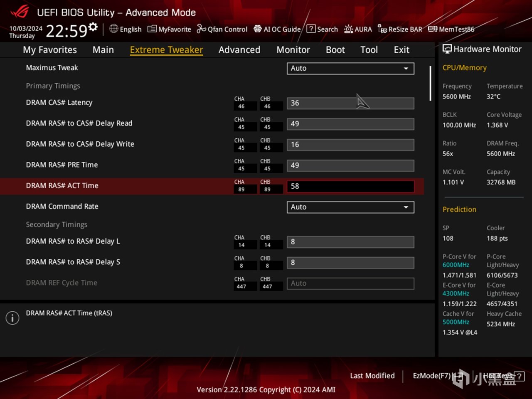The width and height of the screenshot is (532, 399).
Task: Click the Qfan Control fan icon
Action: (x=201, y=29)
